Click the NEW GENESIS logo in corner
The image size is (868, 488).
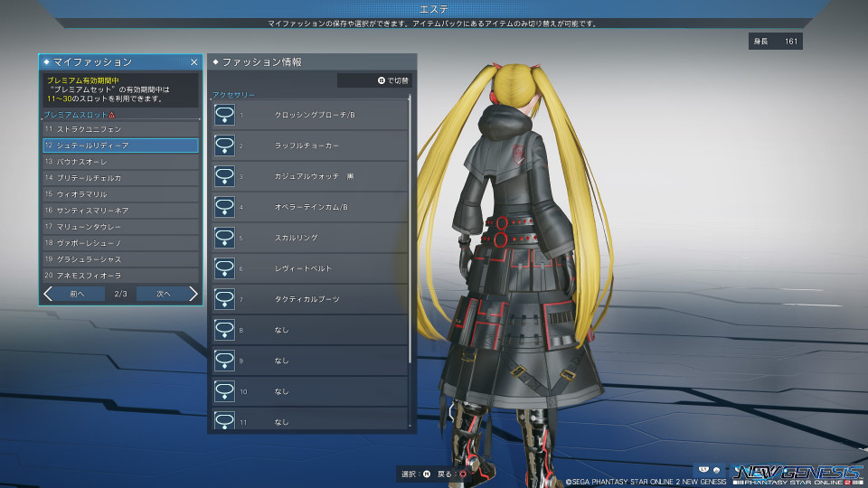(797, 474)
